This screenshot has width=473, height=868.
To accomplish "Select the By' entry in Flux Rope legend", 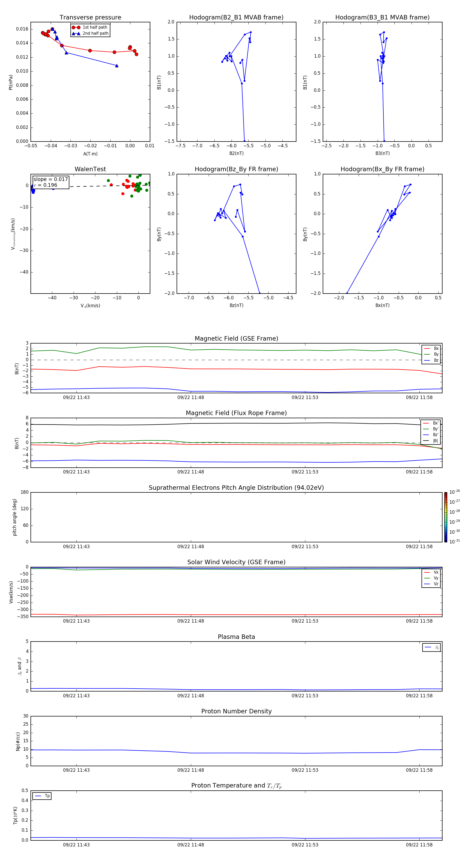I will [431, 429].
